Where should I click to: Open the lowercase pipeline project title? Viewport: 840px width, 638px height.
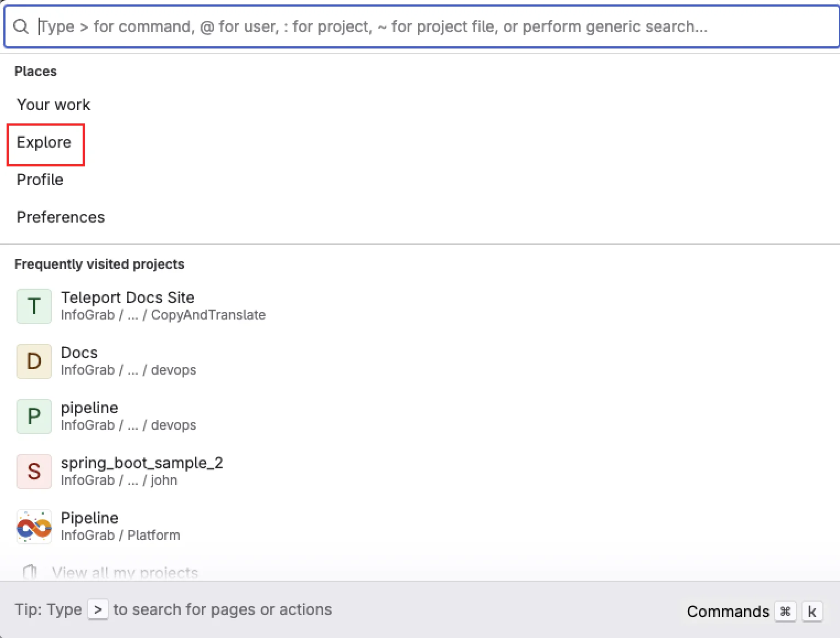coord(89,408)
